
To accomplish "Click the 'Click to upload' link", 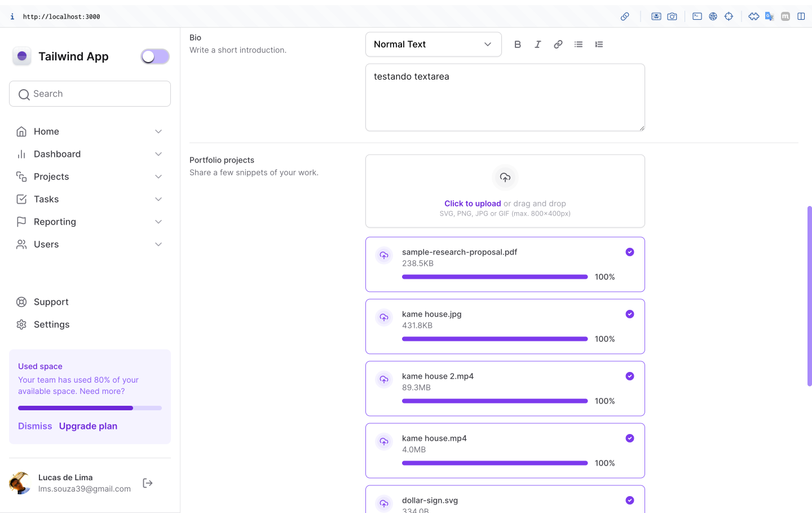I will tap(473, 204).
